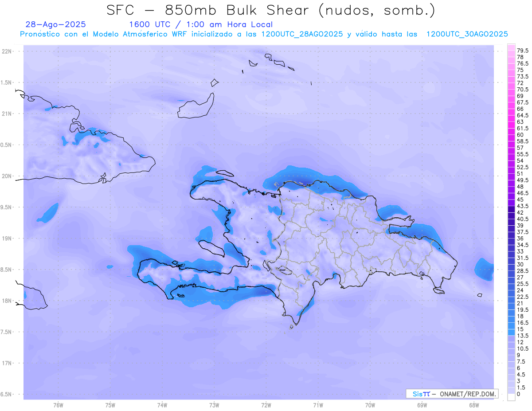Click the colorbar value "45"
The height and width of the screenshot is (411, 532).
520,200
